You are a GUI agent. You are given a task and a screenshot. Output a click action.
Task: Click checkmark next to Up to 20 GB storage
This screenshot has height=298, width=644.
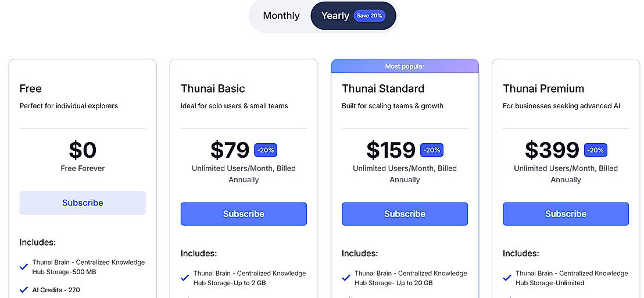[346, 278]
